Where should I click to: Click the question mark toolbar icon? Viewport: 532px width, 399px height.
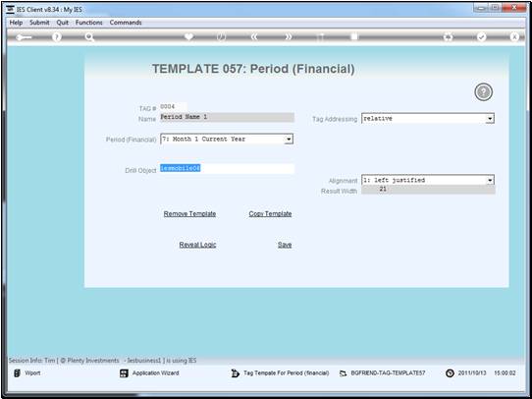pyautogui.click(x=57, y=37)
